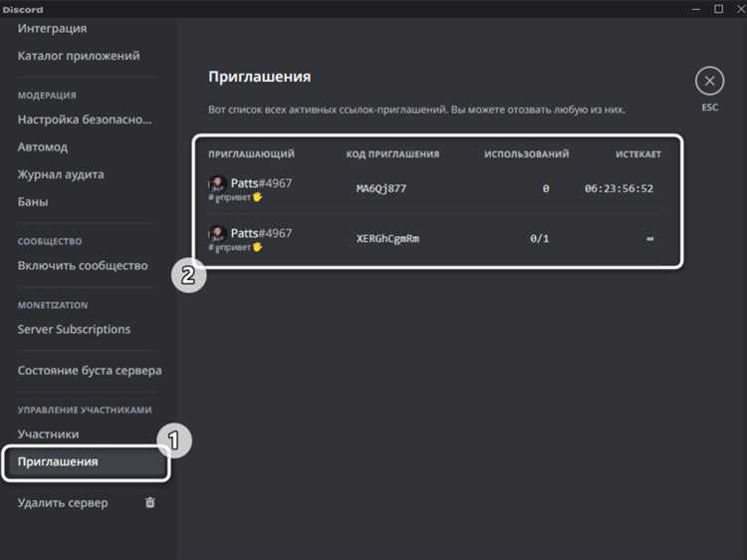Image resolution: width=747 pixels, height=560 pixels.
Task: Open Server Subscriptions settings
Action: pyautogui.click(x=75, y=330)
